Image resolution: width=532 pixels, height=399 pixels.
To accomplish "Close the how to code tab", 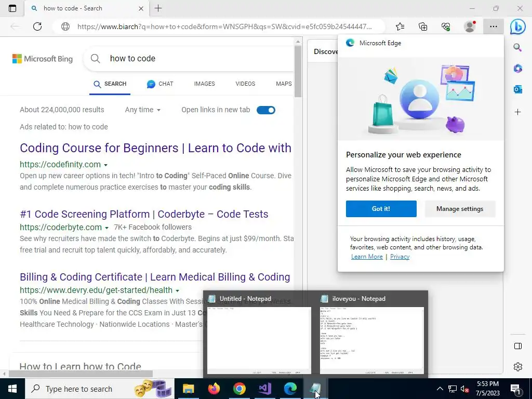I will point(141,8).
